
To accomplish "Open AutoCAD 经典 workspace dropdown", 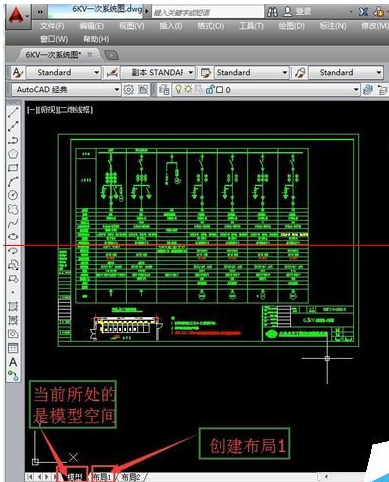I will click(66, 89).
